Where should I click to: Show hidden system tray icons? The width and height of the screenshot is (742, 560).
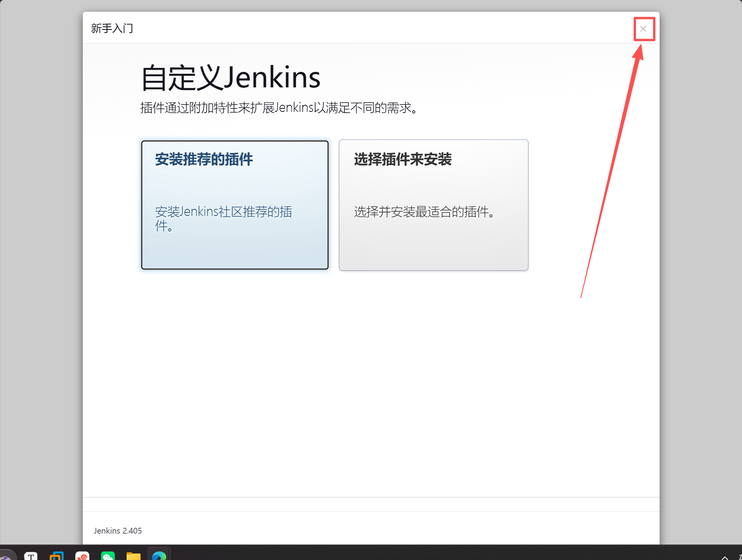[x=725, y=557]
